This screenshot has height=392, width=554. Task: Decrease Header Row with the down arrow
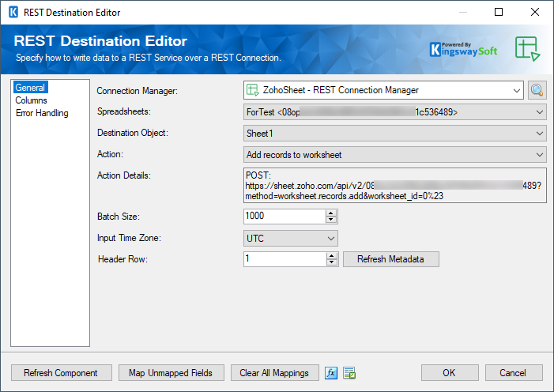tap(331, 262)
